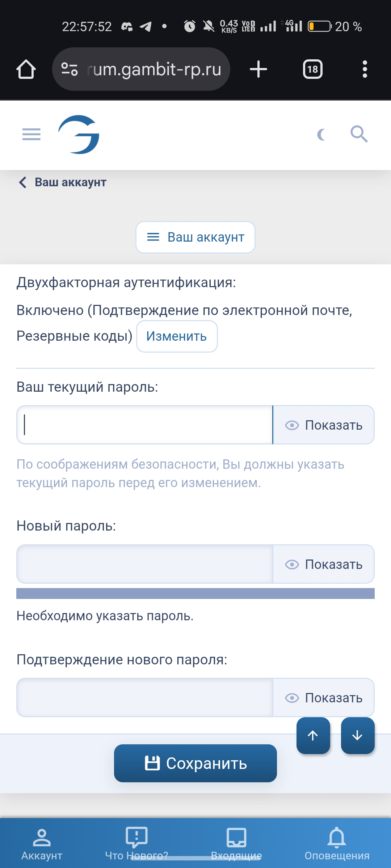Click the Сохранить button
The image size is (391, 868).
point(195,763)
